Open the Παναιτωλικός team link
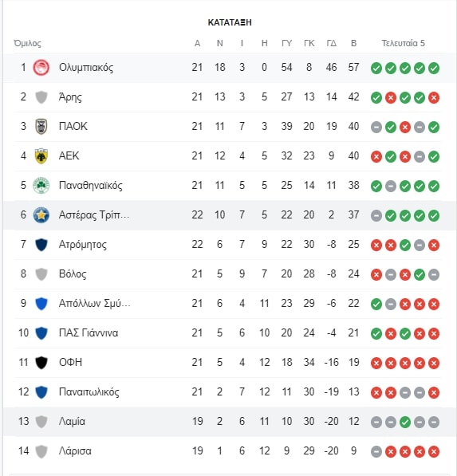The image size is (457, 476). [x=89, y=392]
